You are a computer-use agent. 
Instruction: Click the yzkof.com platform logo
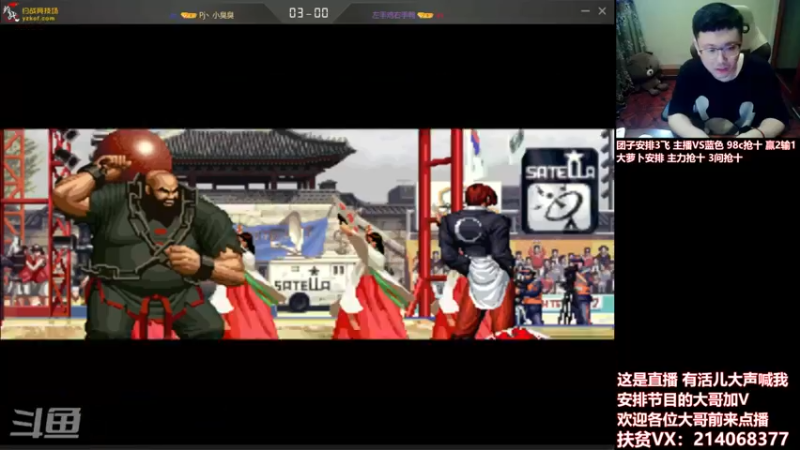pyautogui.click(x=31, y=12)
